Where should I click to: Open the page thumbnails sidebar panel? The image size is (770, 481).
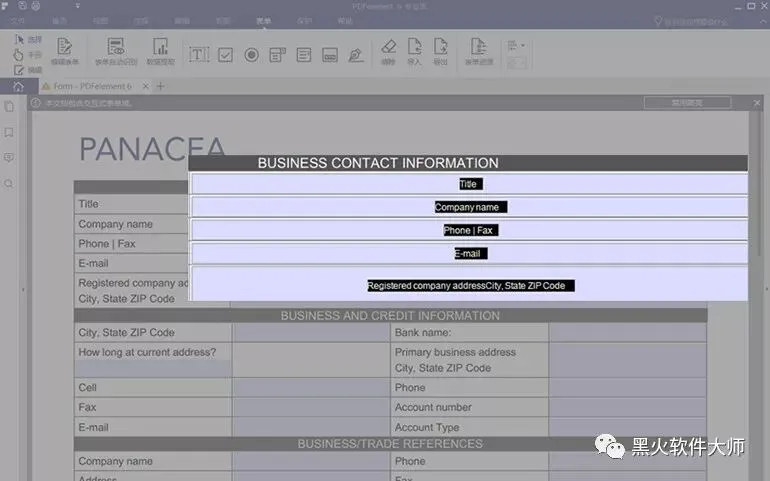[9, 107]
